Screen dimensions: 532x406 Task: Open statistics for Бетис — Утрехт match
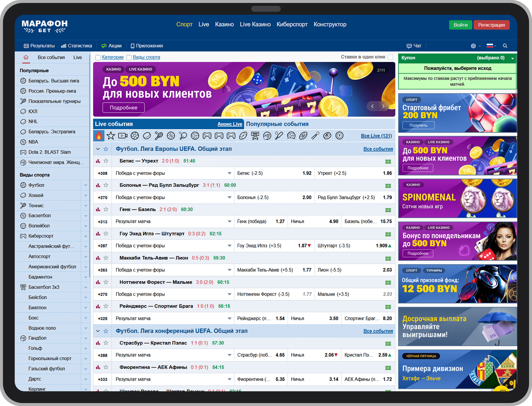[x=98, y=161]
